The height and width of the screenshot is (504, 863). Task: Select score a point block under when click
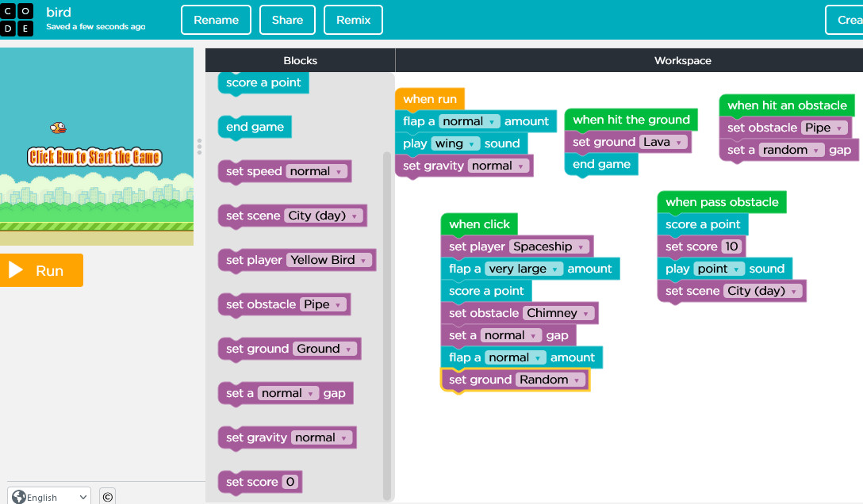point(486,291)
